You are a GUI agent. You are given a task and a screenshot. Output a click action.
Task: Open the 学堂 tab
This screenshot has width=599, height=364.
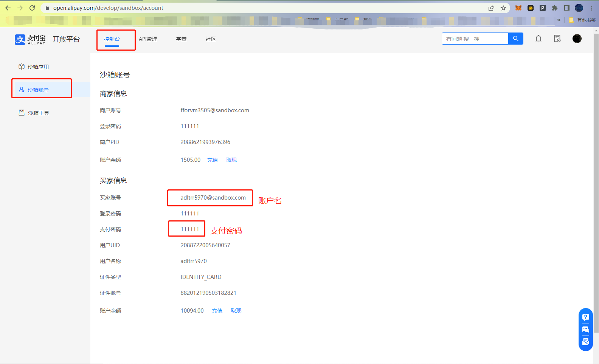[x=181, y=39]
